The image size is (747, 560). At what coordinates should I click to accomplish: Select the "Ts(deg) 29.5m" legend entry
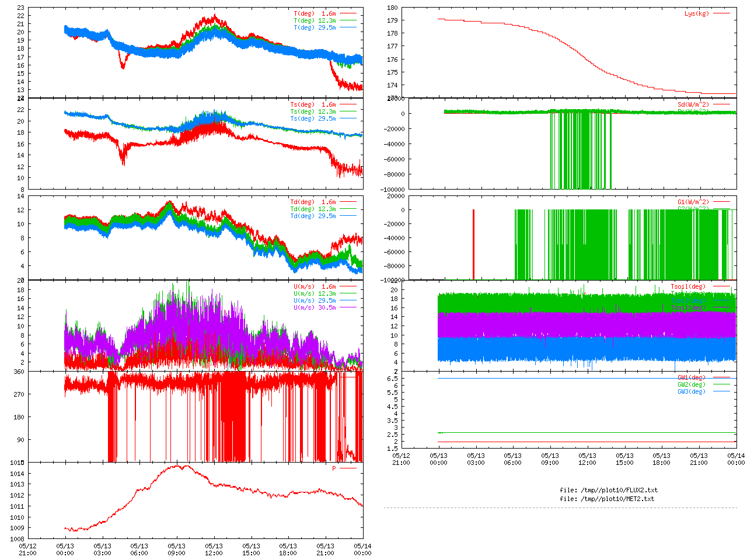313,118
